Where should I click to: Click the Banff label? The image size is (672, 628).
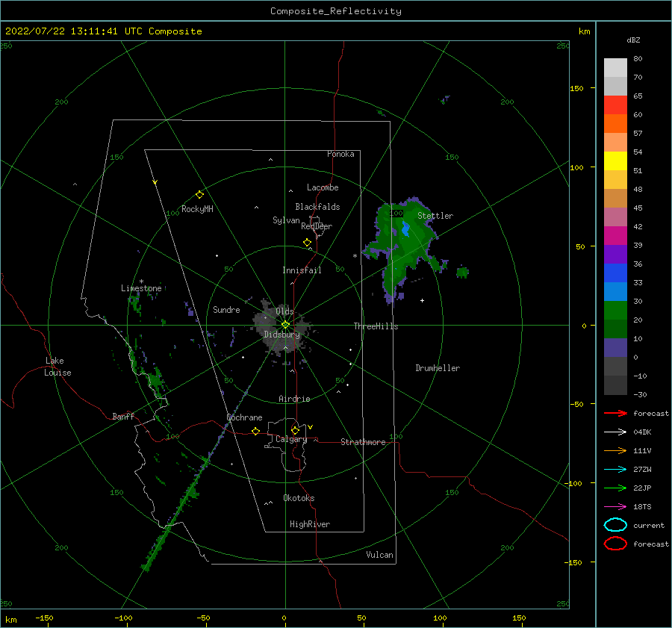tap(123, 416)
